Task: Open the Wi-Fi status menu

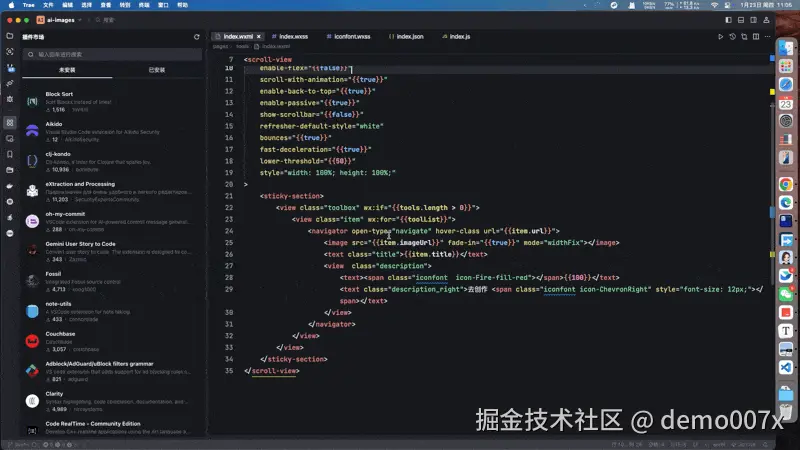Action: point(714,5)
